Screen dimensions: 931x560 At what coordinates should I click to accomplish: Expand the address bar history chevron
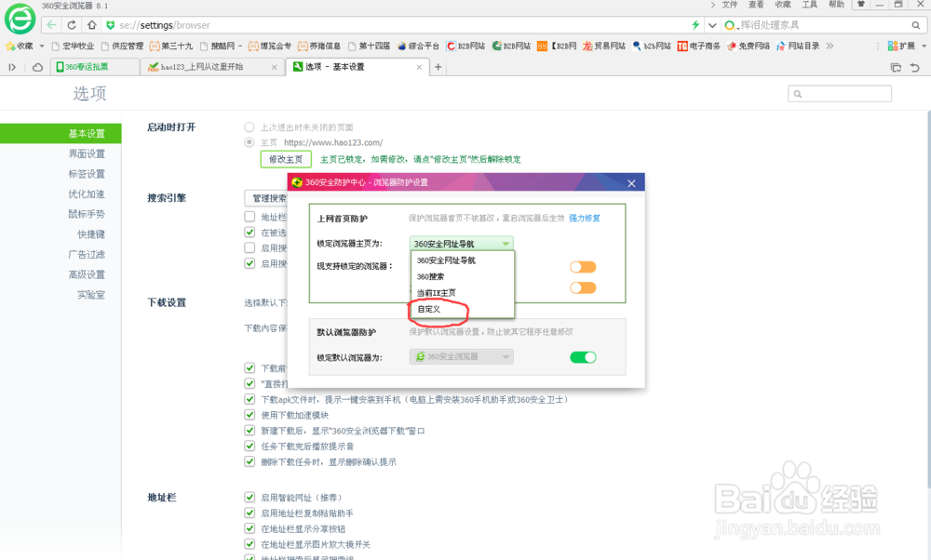[712, 25]
